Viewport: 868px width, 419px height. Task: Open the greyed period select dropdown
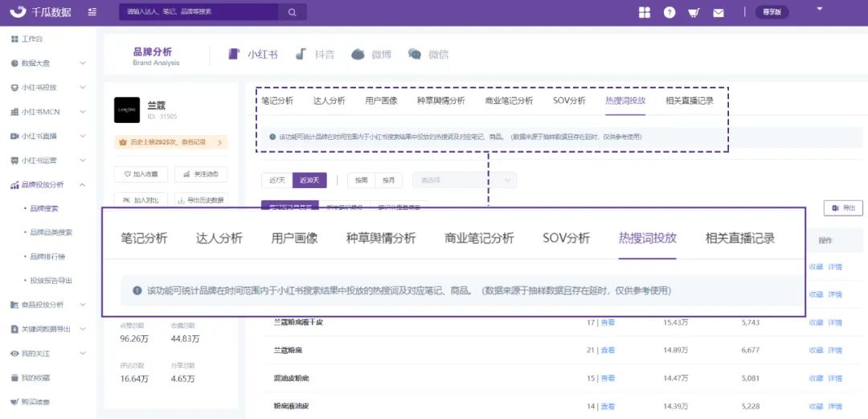pos(465,180)
